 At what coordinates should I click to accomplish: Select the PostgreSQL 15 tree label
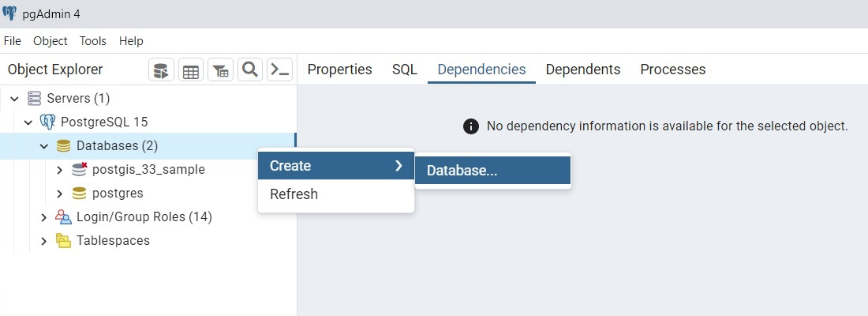coord(104,122)
